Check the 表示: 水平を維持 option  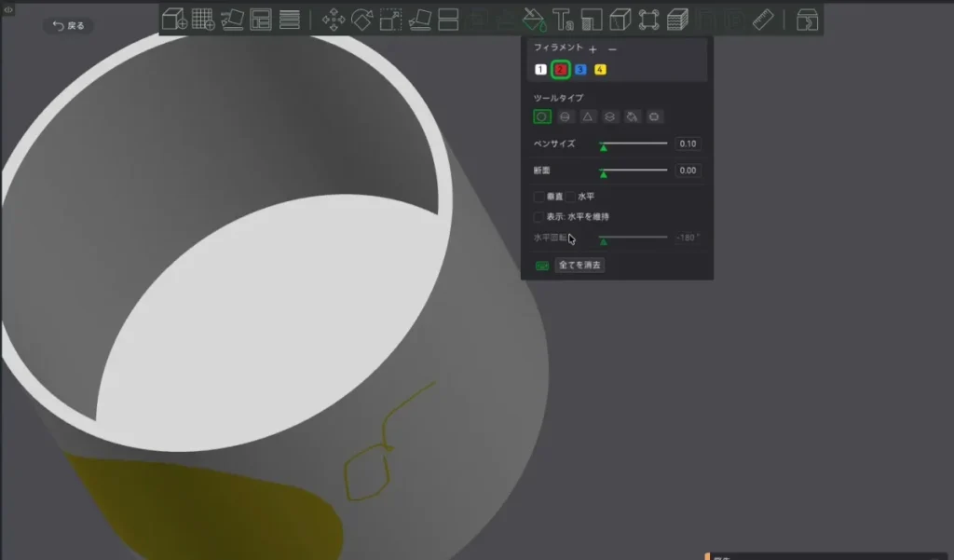tap(538, 217)
